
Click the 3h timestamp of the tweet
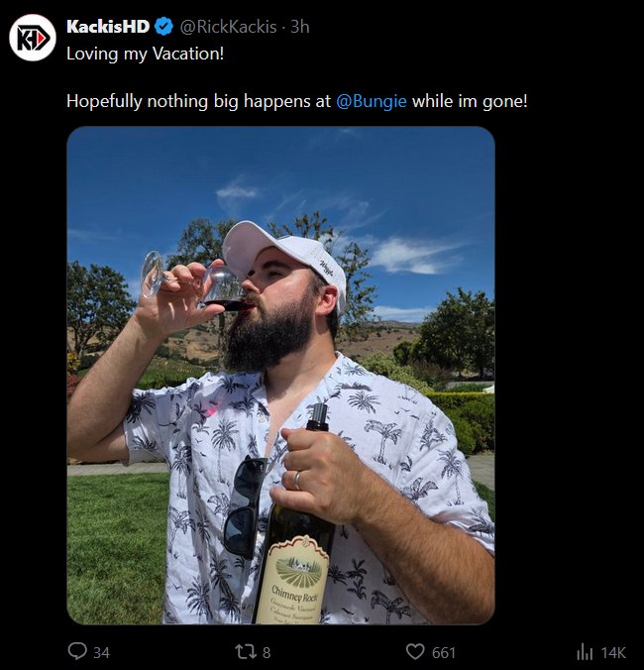299,27
